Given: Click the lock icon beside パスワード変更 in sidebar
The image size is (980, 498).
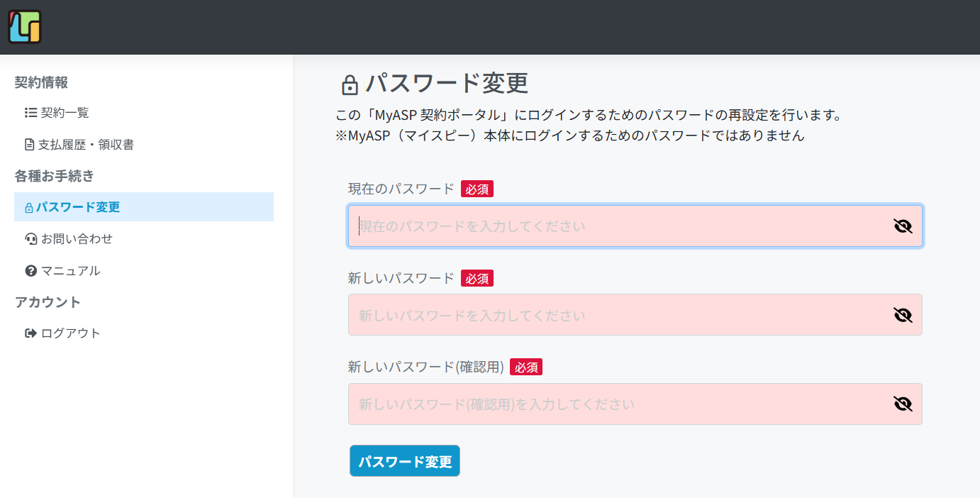Looking at the screenshot, I should tap(29, 208).
